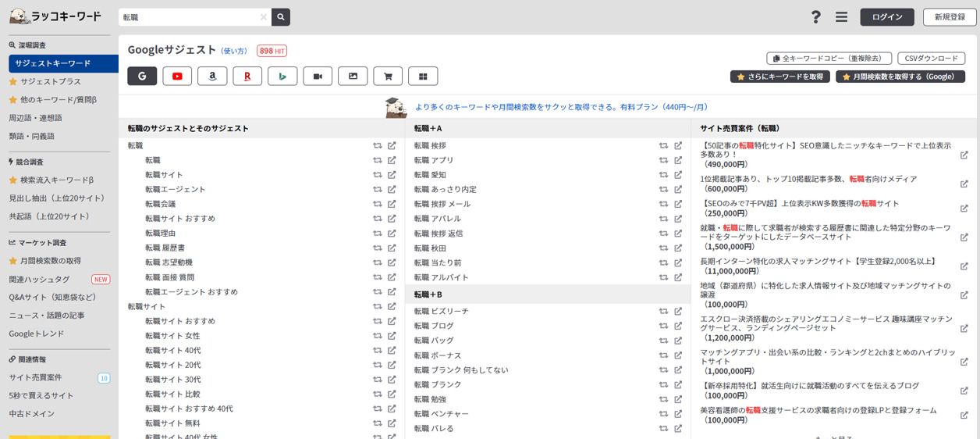980x439 pixels.
Task: Open the 使い方 link
Action: (x=234, y=52)
